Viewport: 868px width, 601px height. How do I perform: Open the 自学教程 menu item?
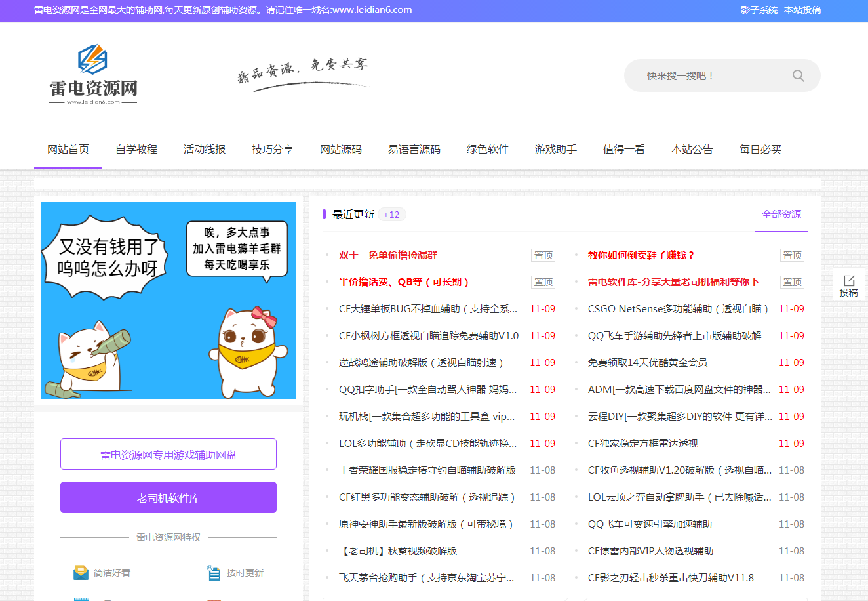[x=136, y=150]
